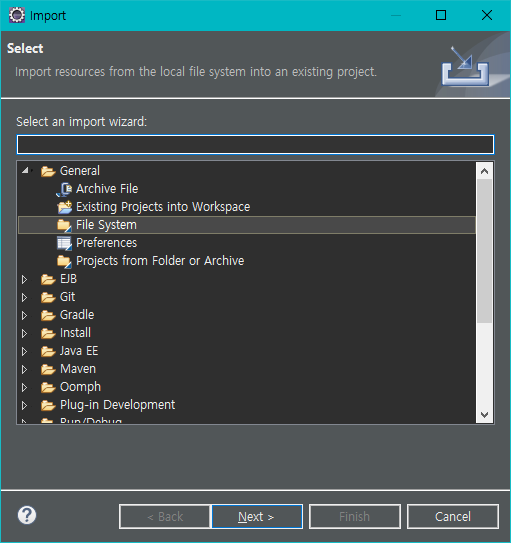Click the disabled < Back button
Image resolution: width=511 pixels, height=543 pixels.
pos(165,517)
